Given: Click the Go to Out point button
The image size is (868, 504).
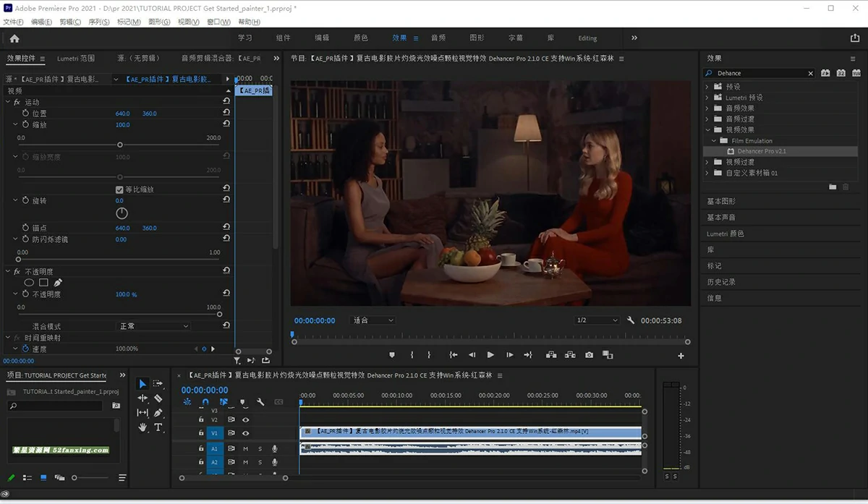Looking at the screenshot, I should click(x=528, y=355).
